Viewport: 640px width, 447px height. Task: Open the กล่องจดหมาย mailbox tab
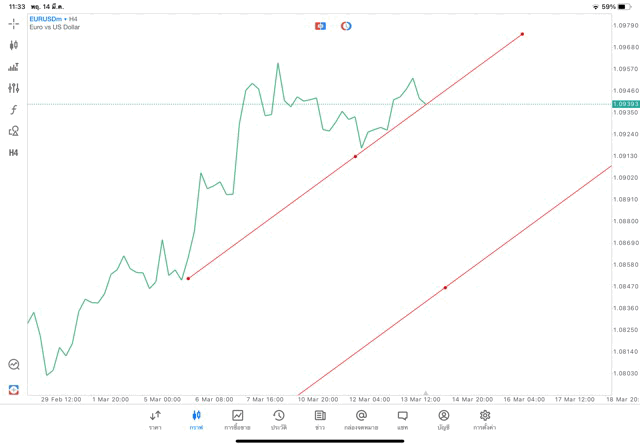(361, 419)
